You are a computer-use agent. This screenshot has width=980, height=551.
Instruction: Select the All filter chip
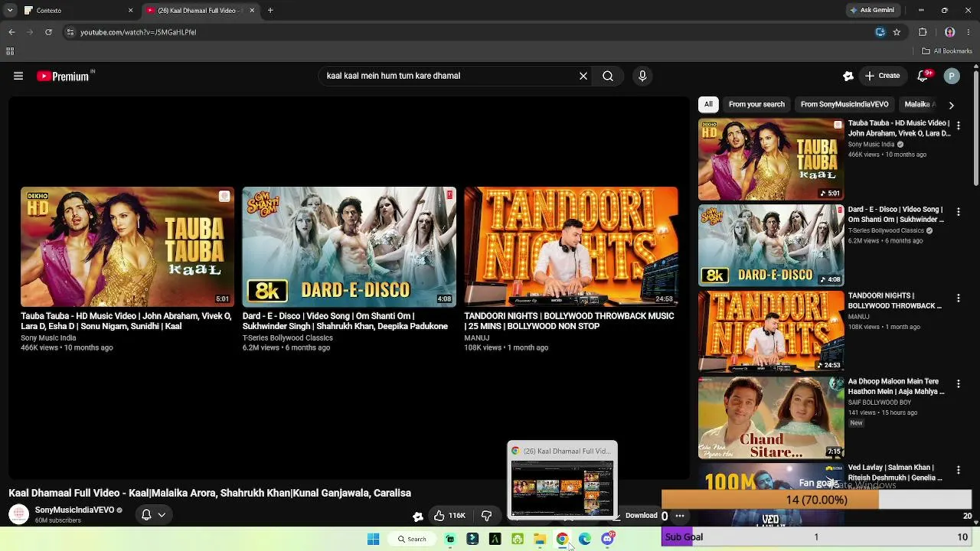click(x=708, y=104)
